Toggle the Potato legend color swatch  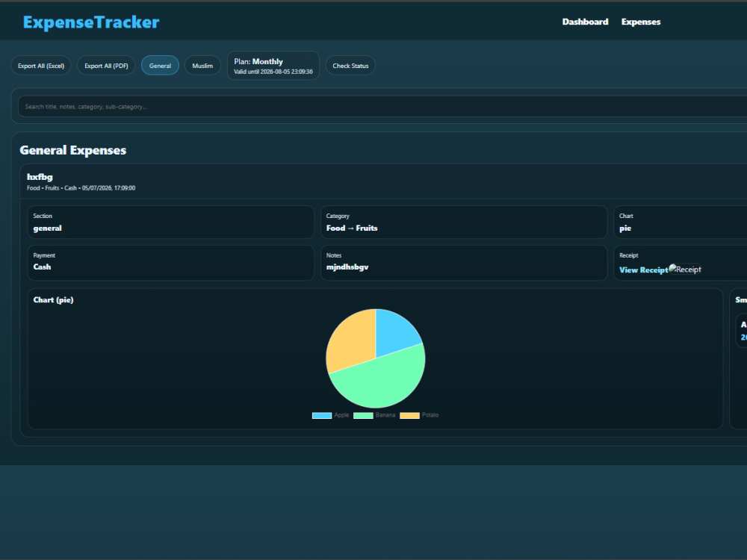click(409, 415)
